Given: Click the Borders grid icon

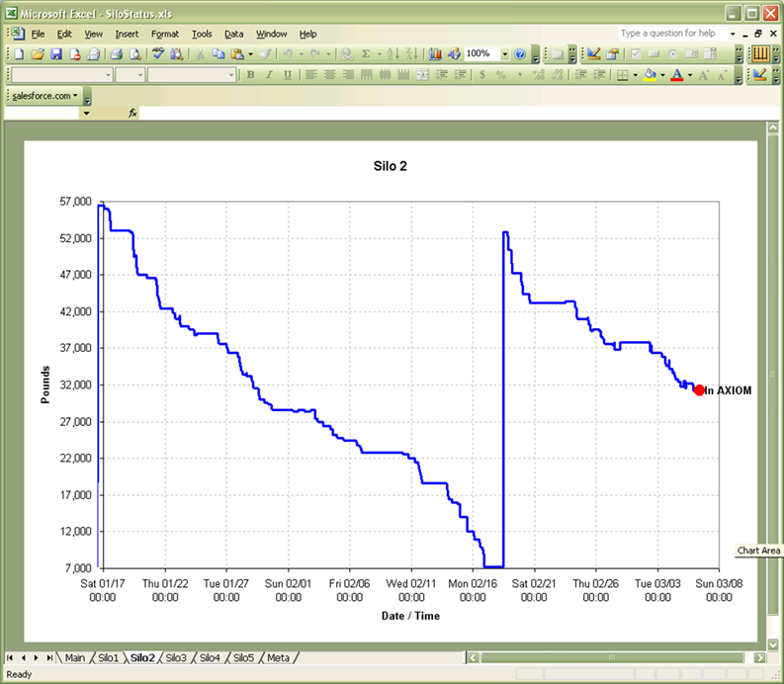Looking at the screenshot, I should click(x=623, y=75).
